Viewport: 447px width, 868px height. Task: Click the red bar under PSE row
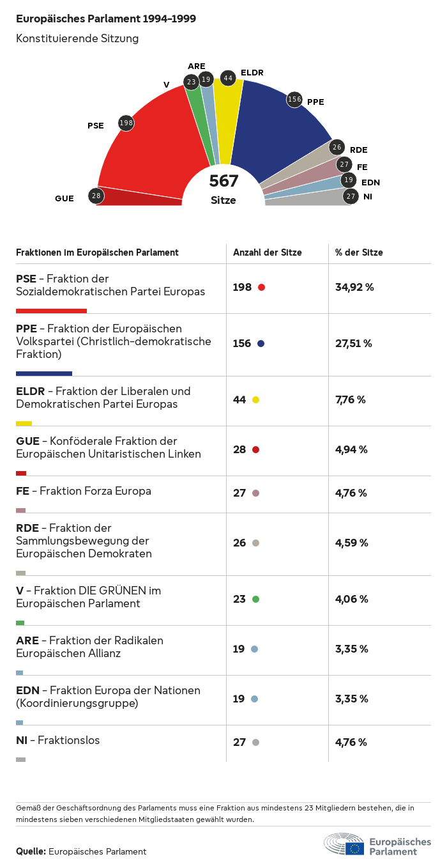51,311
